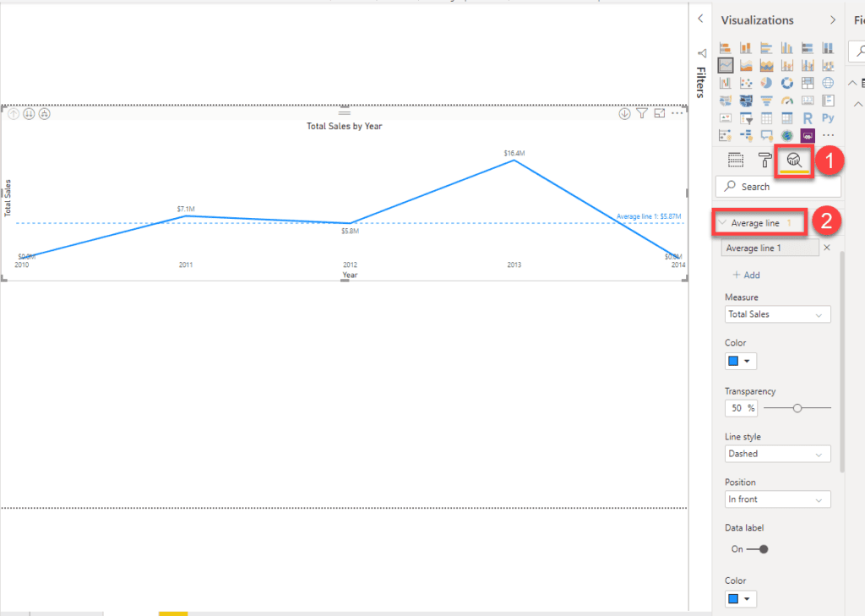Open the visual's filter icon

[642, 113]
